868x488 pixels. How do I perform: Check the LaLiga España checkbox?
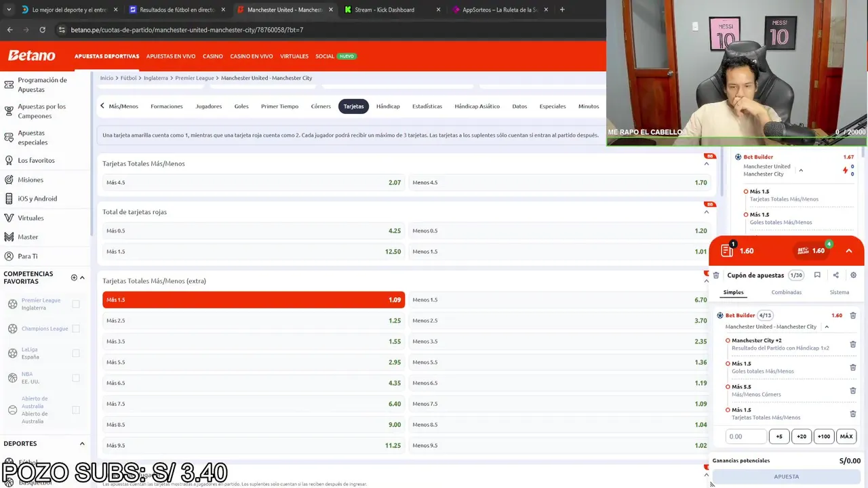pos(76,353)
